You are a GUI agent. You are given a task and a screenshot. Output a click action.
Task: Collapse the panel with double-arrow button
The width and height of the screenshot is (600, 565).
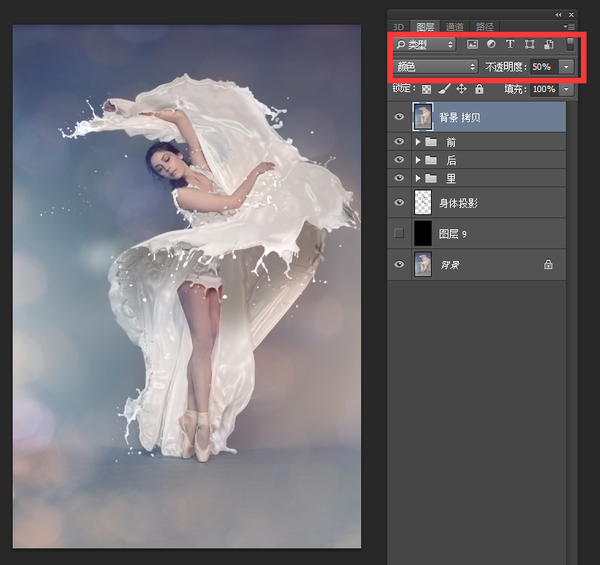558,14
